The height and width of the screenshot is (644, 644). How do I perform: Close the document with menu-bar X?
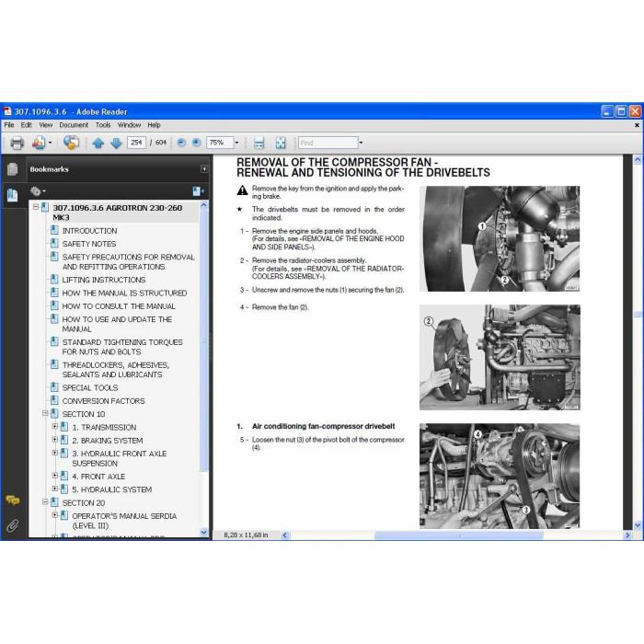(637, 125)
